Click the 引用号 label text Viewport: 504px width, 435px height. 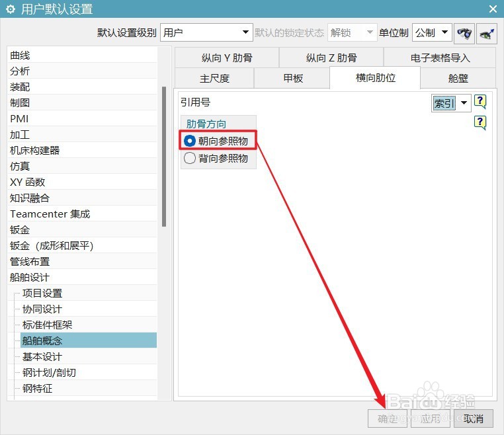pos(195,102)
